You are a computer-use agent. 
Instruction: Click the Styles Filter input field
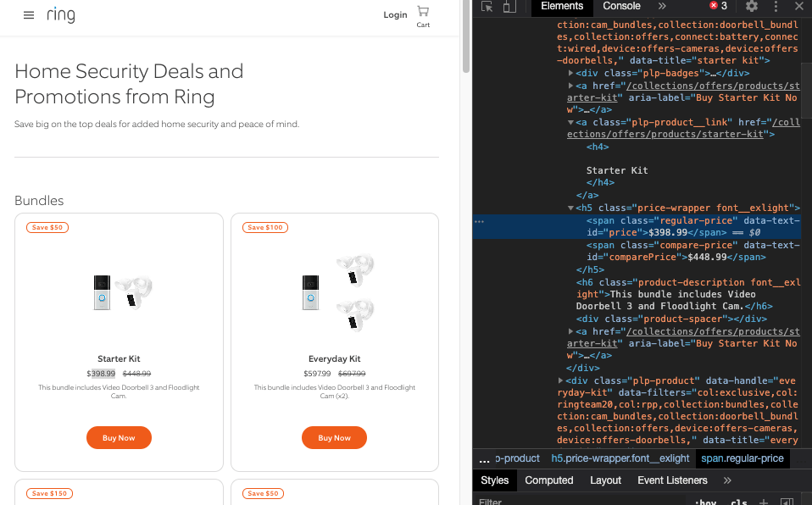coord(580,502)
